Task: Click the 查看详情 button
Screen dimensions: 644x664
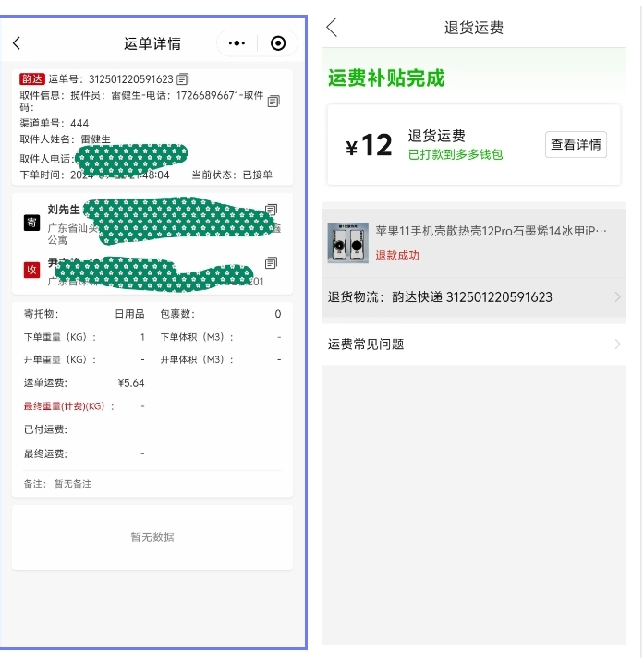Action: point(576,145)
